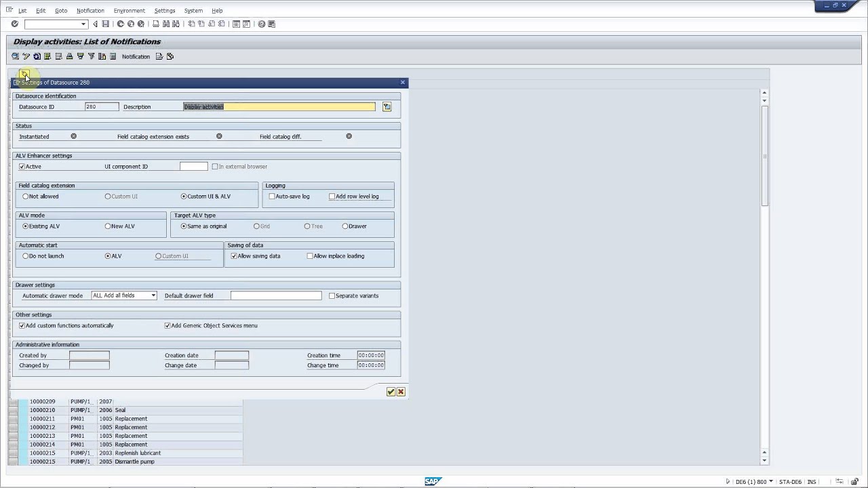Image resolution: width=868 pixels, height=488 pixels.
Task: Open the Customize Local Layout icon
Action: 272,24
